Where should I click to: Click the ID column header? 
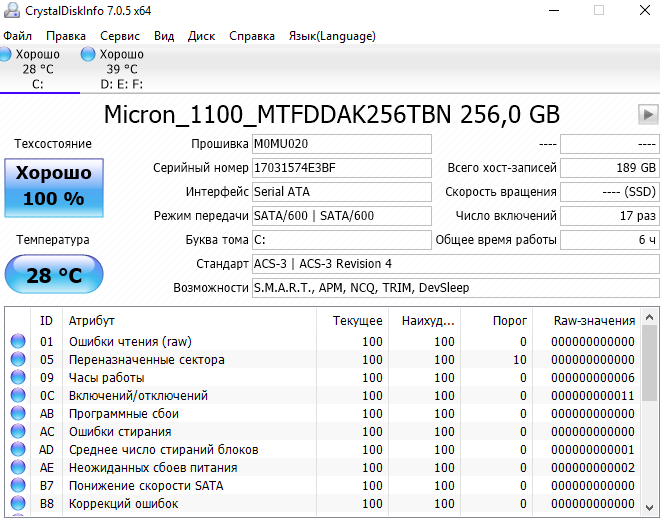(46, 321)
